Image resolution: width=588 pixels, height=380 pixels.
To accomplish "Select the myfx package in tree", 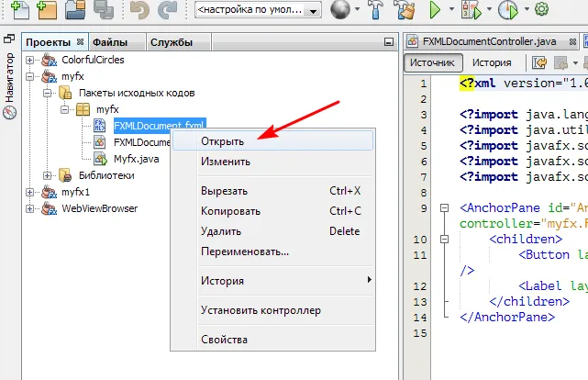I will pyautogui.click(x=107, y=109).
